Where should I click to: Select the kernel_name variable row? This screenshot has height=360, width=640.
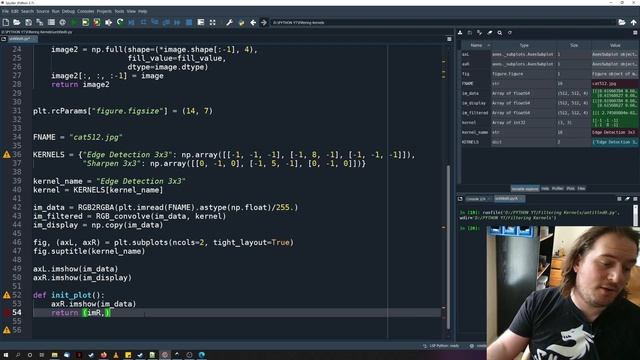pos(549,132)
